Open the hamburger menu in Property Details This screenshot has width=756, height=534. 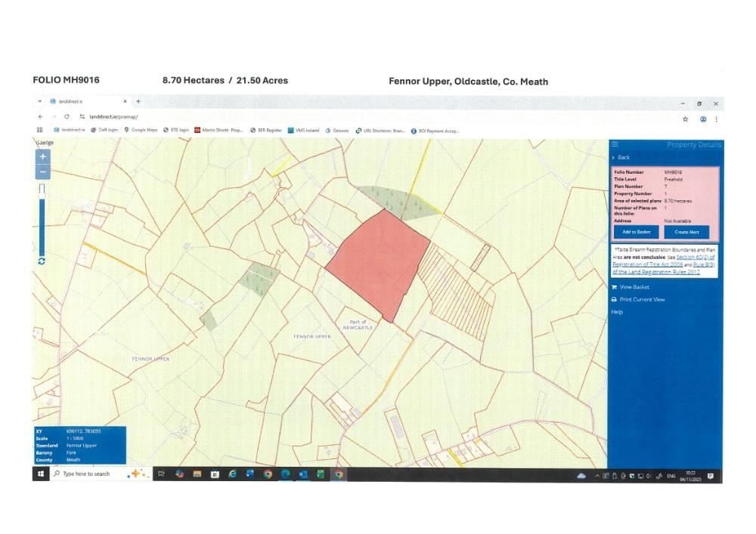[x=615, y=144]
